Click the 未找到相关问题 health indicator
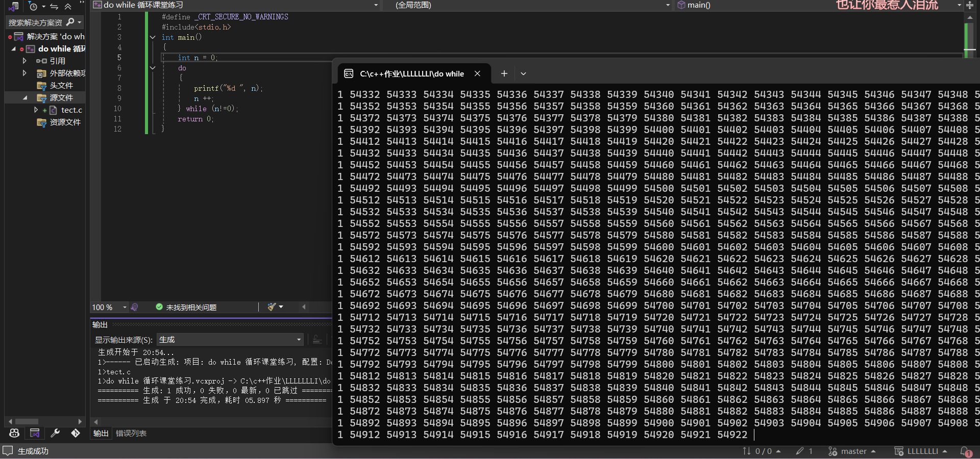The image size is (980, 459). 186,307
